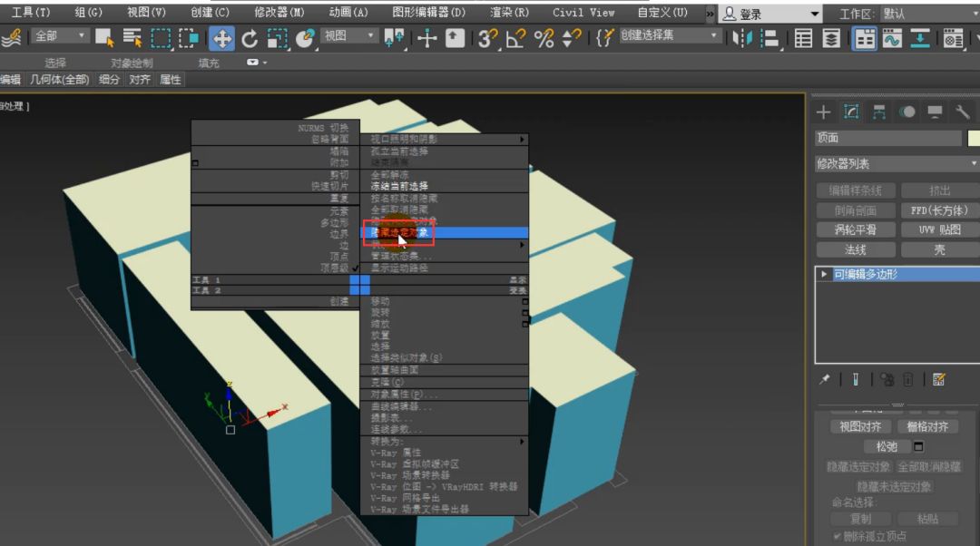Click the Use Pivot Point Center icon

click(x=395, y=39)
